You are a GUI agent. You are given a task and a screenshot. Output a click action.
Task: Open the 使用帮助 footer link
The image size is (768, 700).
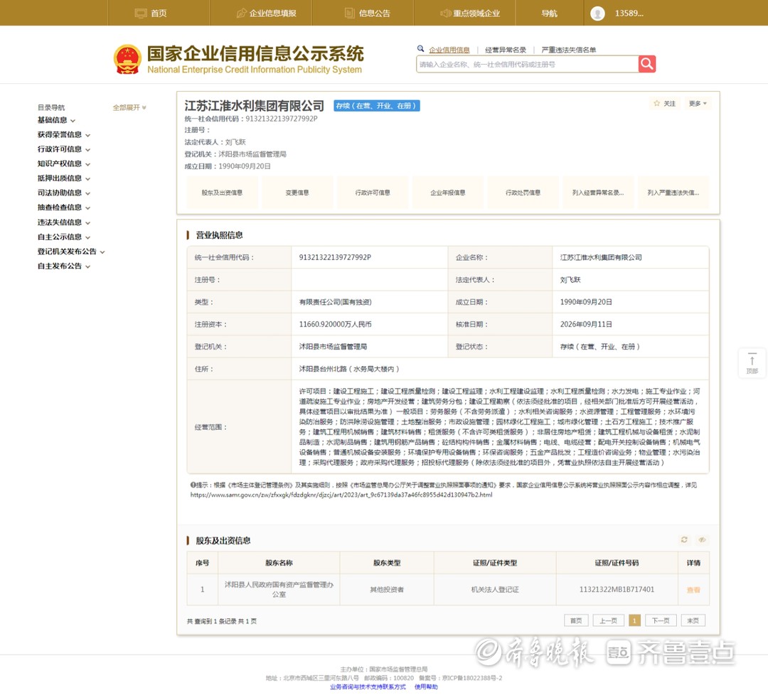(x=426, y=686)
